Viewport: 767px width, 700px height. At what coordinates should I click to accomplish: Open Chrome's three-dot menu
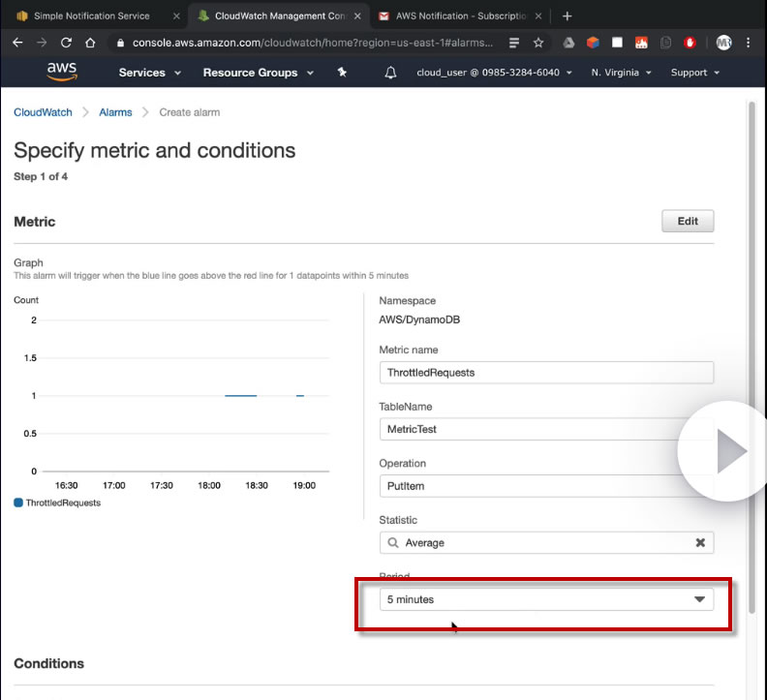click(749, 43)
